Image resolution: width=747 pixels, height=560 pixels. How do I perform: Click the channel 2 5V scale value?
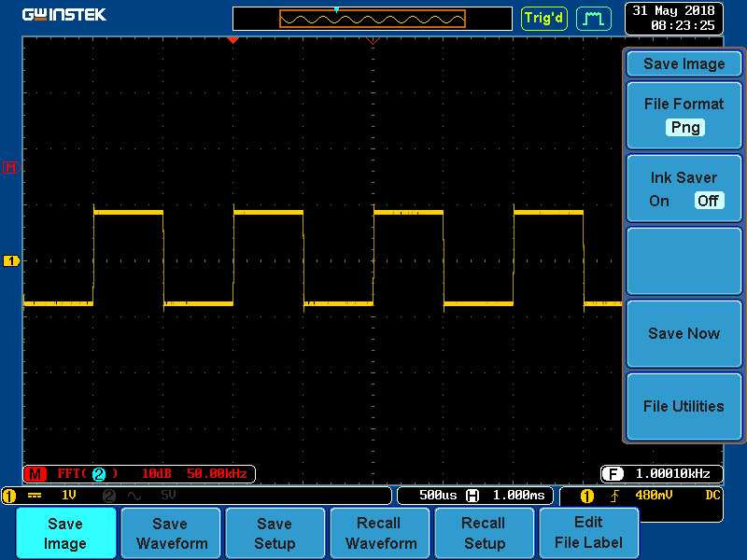168,496
